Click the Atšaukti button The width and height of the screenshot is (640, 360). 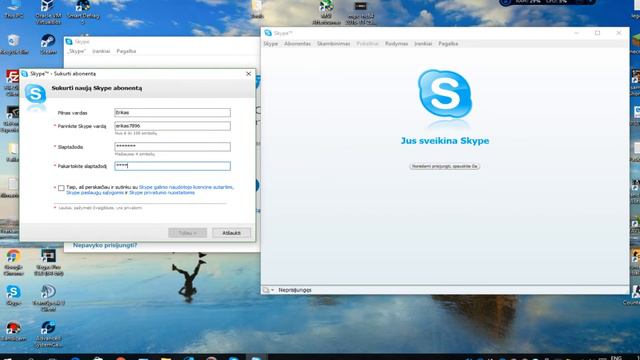tap(231, 233)
